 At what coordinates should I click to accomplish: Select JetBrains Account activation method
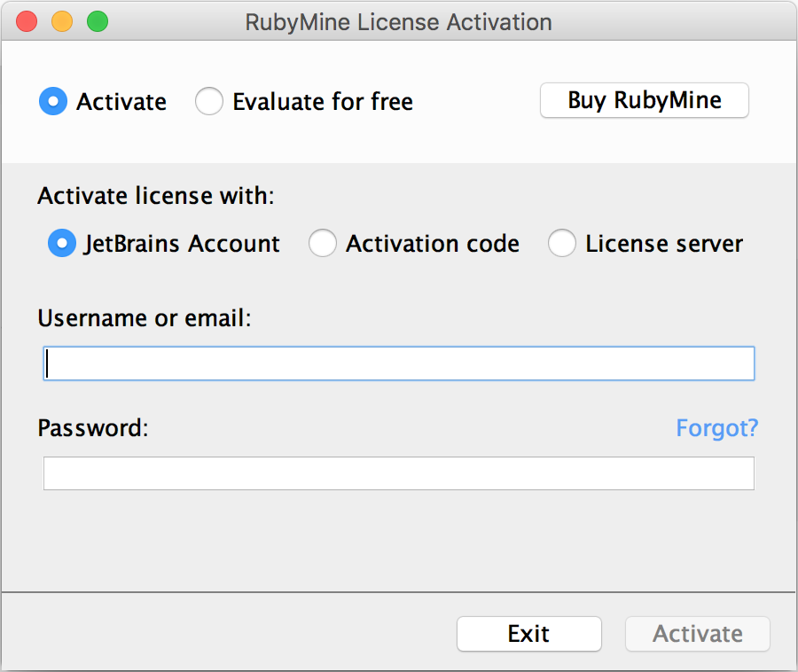click(x=62, y=243)
